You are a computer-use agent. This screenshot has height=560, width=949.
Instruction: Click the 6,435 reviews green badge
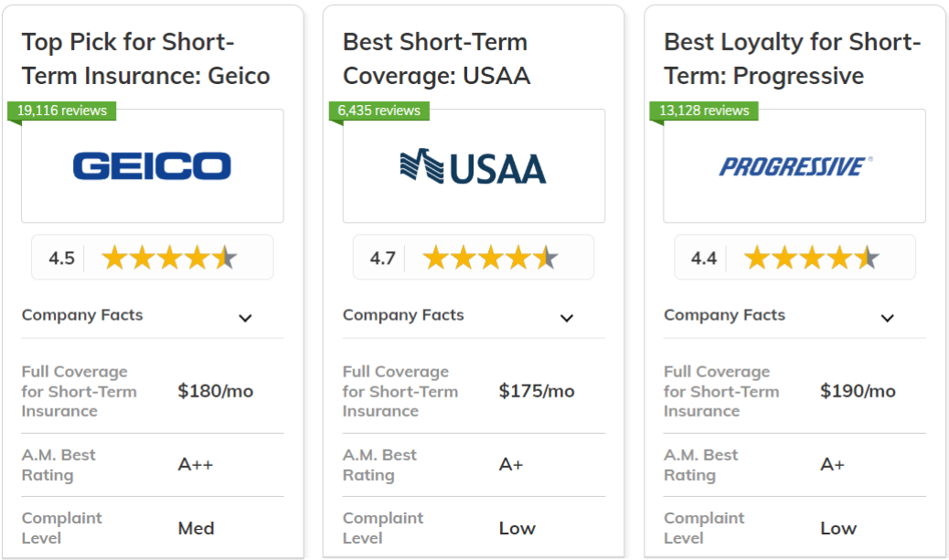coord(379,111)
